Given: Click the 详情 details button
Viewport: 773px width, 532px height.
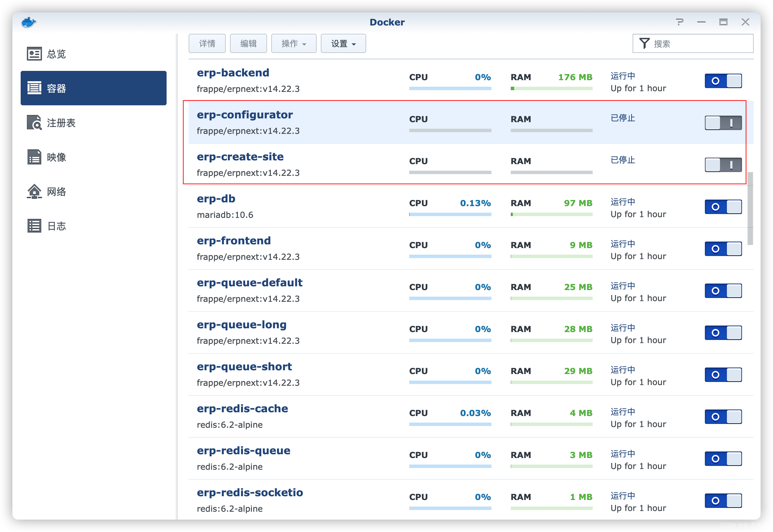Looking at the screenshot, I should [x=207, y=44].
